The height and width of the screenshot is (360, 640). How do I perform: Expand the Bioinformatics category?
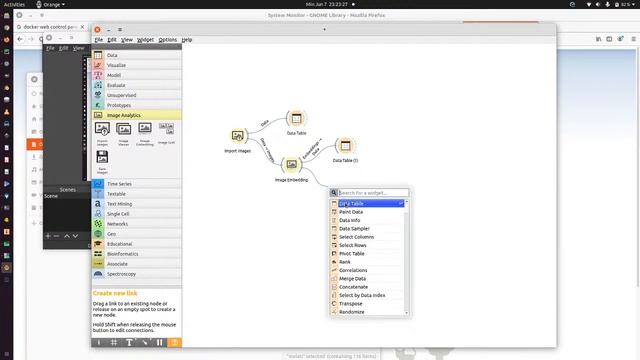pos(137,254)
